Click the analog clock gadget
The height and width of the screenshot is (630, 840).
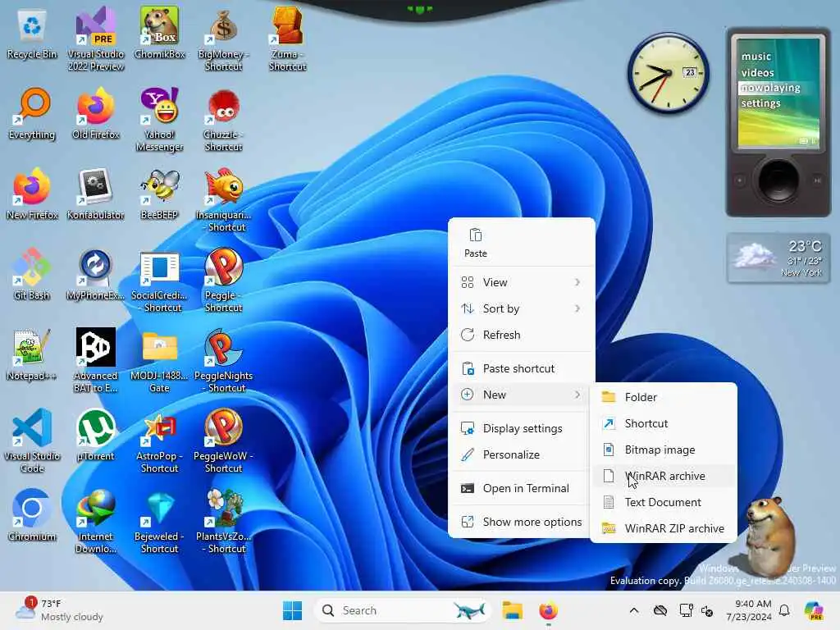coord(668,73)
